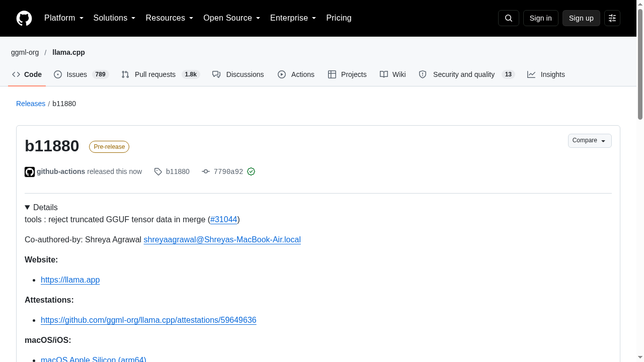
Task: Go to the Pricing page
Action: click(x=339, y=18)
